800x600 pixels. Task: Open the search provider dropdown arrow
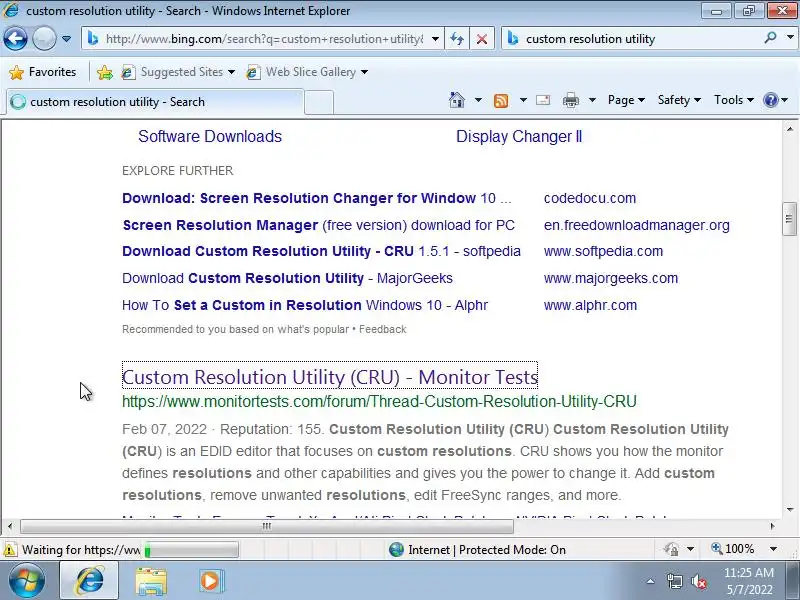(x=790, y=37)
